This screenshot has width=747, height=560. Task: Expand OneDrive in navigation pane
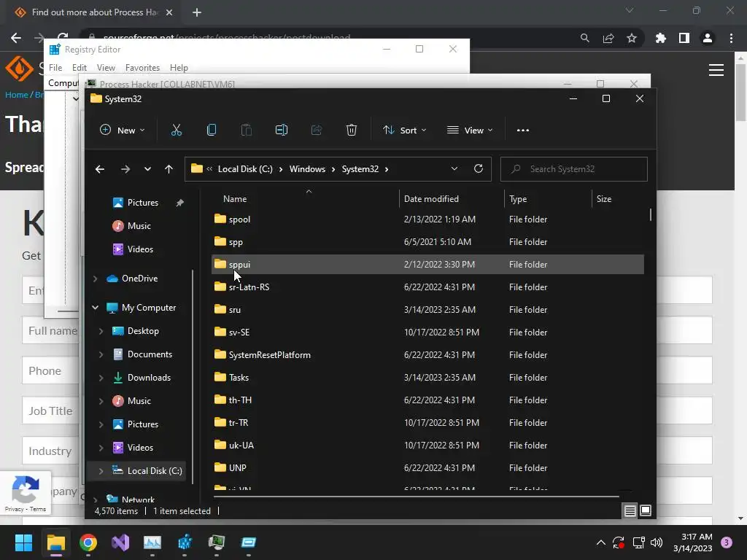(96, 279)
